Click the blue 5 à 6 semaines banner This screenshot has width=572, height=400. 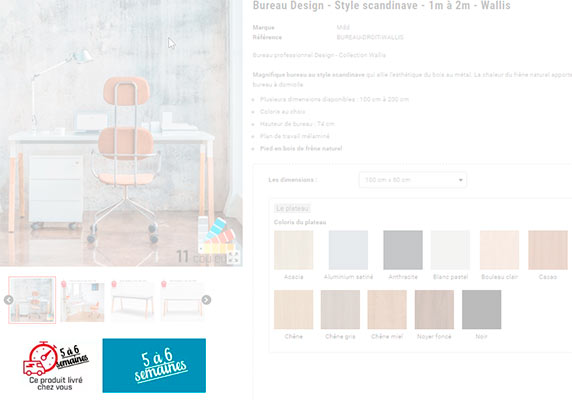pos(154,365)
